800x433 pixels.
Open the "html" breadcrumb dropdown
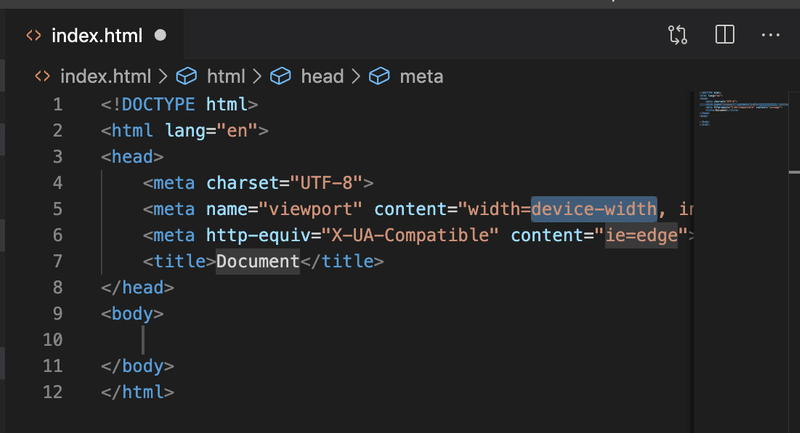(x=225, y=76)
